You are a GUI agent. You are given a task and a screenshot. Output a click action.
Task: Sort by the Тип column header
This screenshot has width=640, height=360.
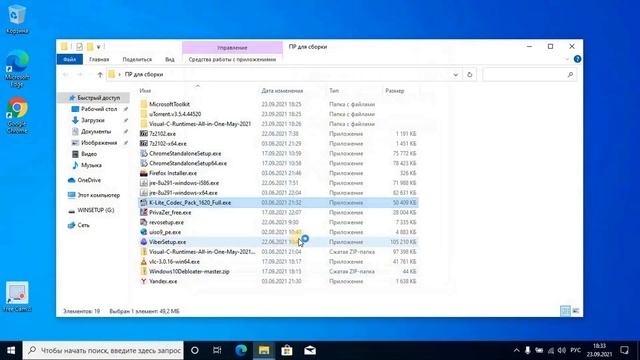334,91
